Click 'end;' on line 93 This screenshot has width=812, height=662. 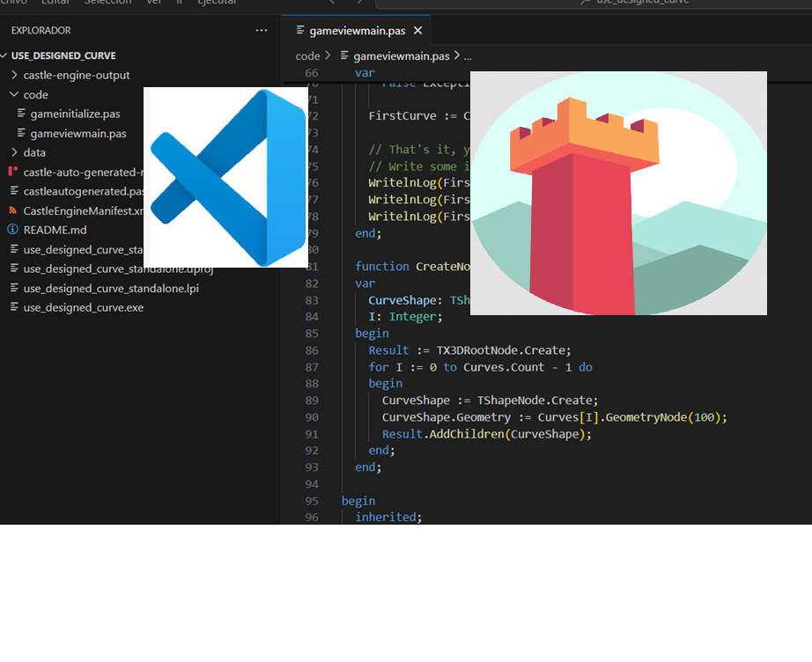coord(368,467)
